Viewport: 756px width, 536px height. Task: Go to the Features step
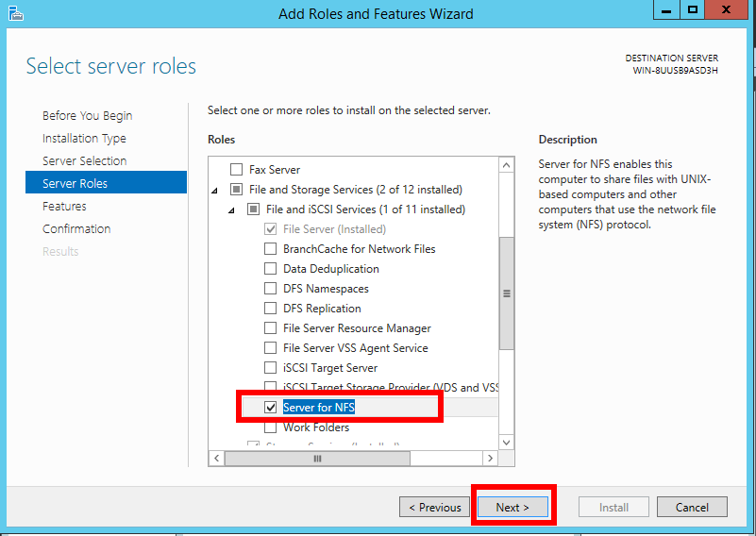[64, 207]
